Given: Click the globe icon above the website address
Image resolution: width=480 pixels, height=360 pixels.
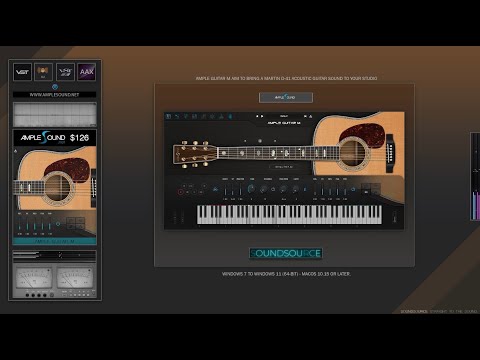Looking at the screenshot, I should pos(55,87).
